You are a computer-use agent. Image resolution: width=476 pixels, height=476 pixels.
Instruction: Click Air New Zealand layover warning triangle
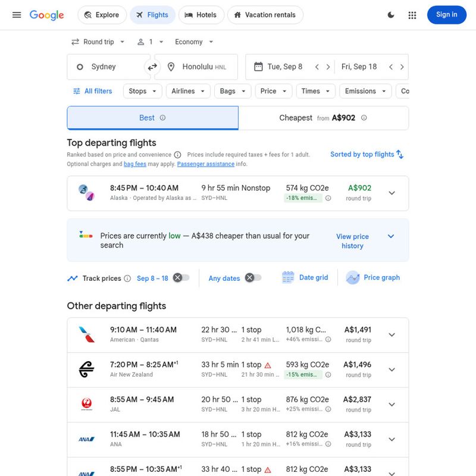click(x=267, y=365)
